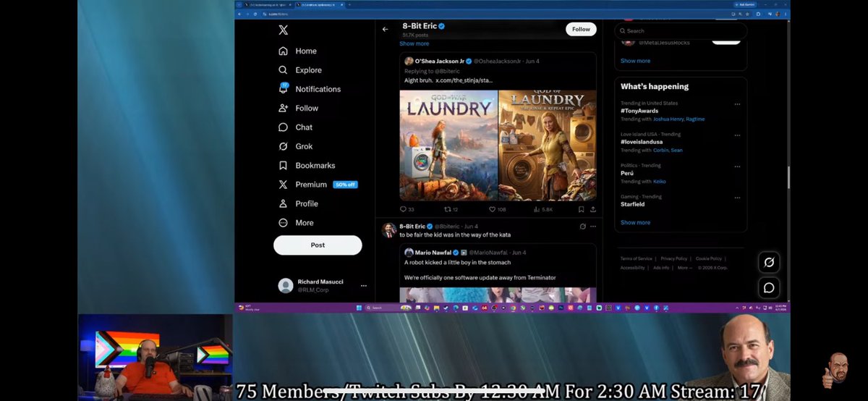
Task: Click the back arrow beside 8-Bit Eric
Action: pyautogui.click(x=385, y=30)
